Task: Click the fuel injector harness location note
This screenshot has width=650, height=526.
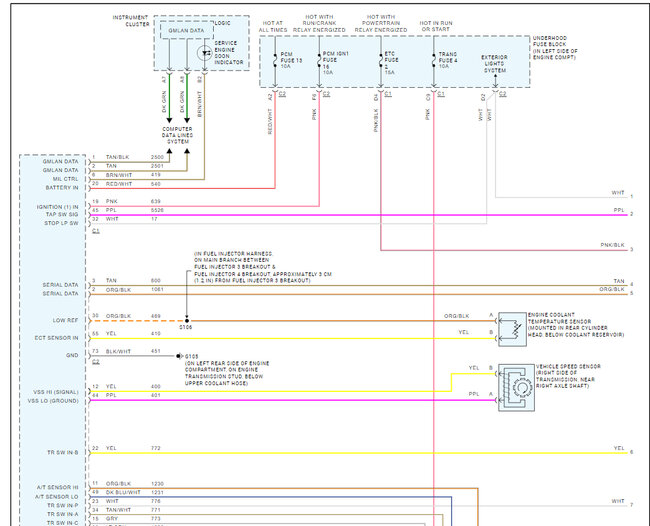Action: click(263, 267)
